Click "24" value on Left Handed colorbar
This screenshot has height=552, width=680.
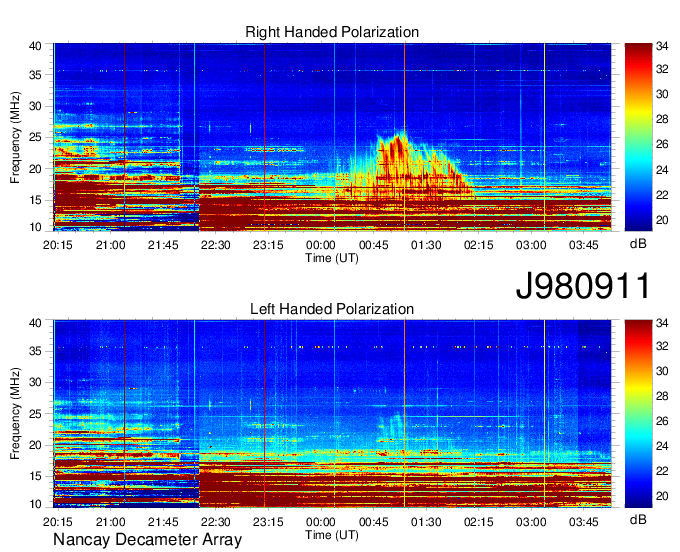tap(662, 446)
